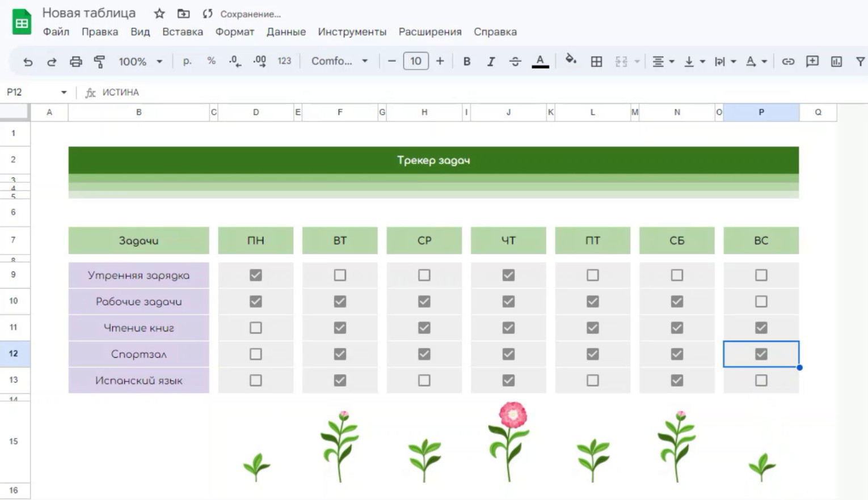Uncheck Чтение книг for ЧТ
The width and height of the screenshot is (868, 500).
point(508,328)
